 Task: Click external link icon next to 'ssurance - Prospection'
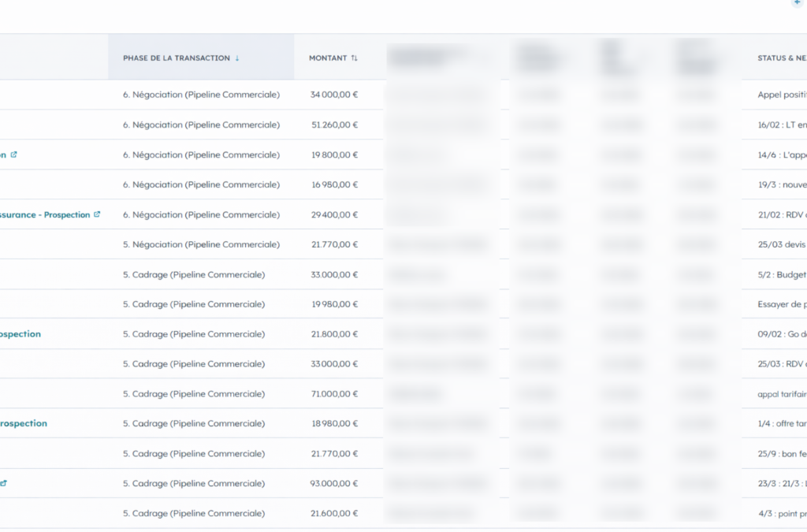click(x=97, y=214)
